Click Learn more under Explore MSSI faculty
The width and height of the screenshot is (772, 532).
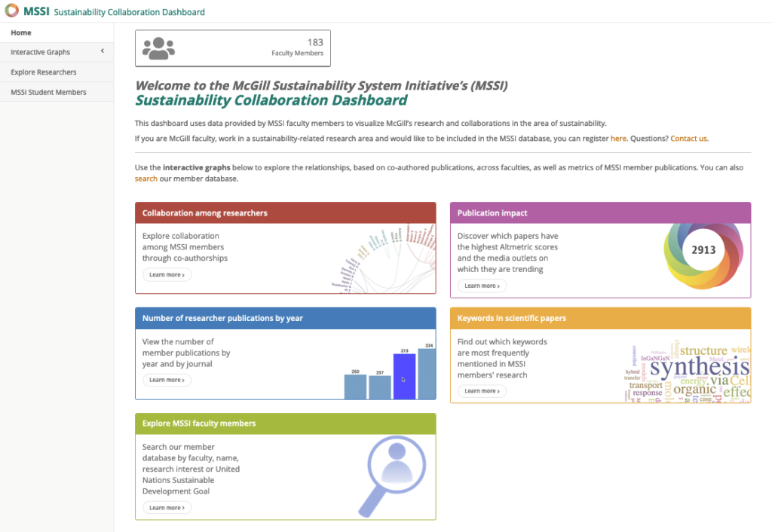(167, 508)
